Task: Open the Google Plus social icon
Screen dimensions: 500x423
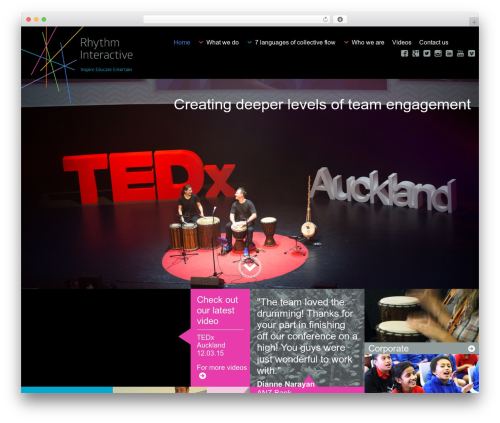Action: pyautogui.click(x=415, y=53)
